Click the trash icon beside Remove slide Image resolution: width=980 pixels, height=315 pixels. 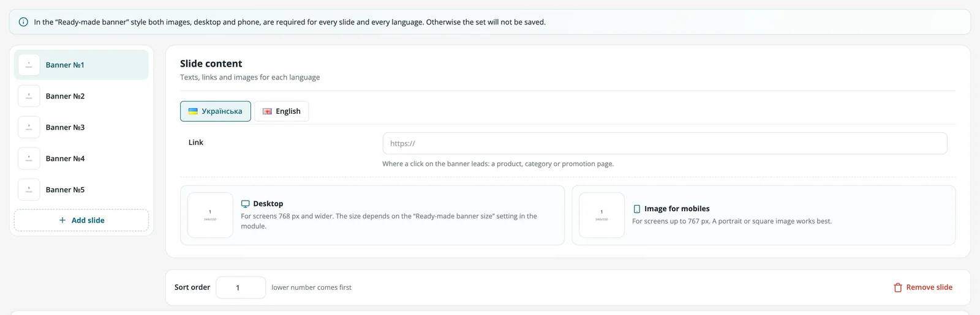pos(898,287)
